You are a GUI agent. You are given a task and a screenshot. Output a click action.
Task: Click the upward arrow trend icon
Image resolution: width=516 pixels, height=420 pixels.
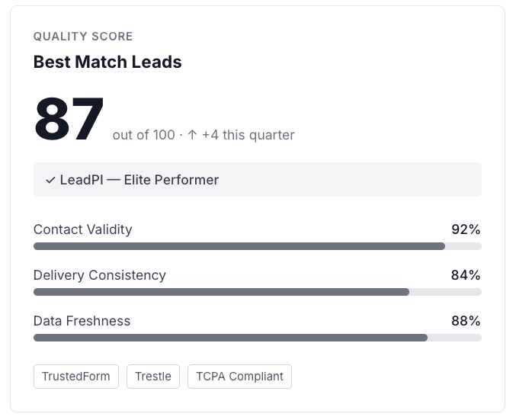(x=192, y=135)
